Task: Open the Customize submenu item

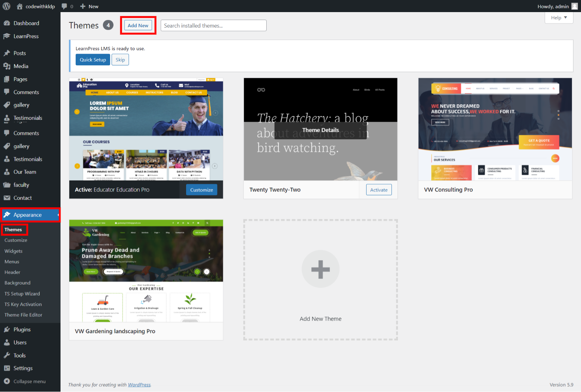Action: coord(16,240)
